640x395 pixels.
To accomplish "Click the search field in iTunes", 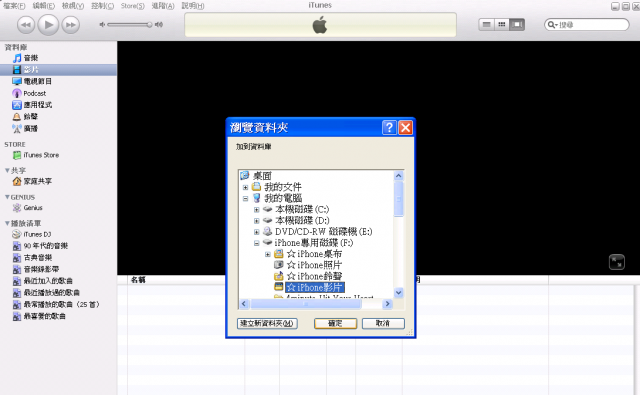I will point(587,25).
